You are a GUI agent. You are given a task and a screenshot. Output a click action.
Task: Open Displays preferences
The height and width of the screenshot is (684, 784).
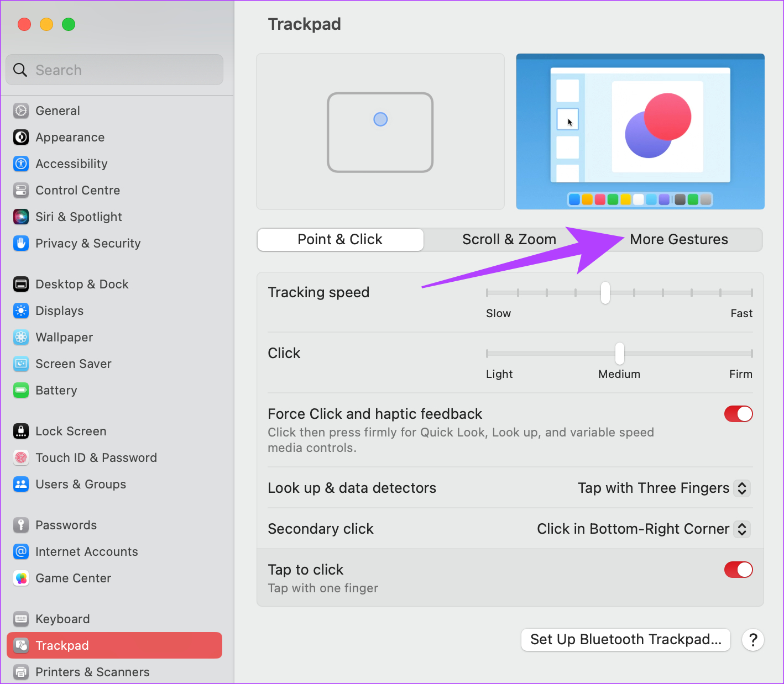pyautogui.click(x=59, y=311)
